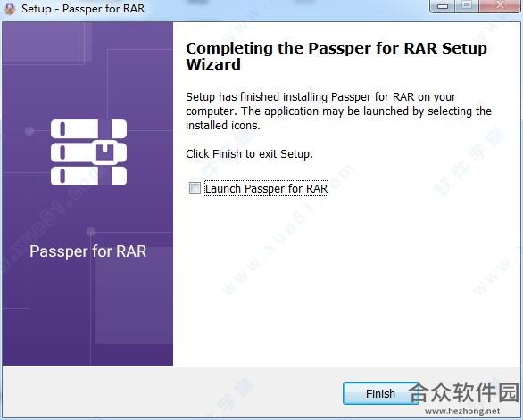
Task: Click the disabled maximize button
Action: click(467, 6)
